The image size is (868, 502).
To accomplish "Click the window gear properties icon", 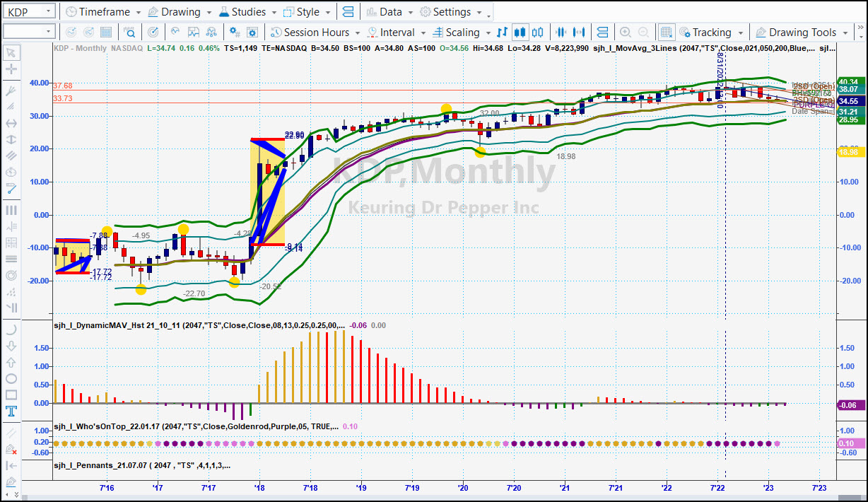I will pos(253,32).
